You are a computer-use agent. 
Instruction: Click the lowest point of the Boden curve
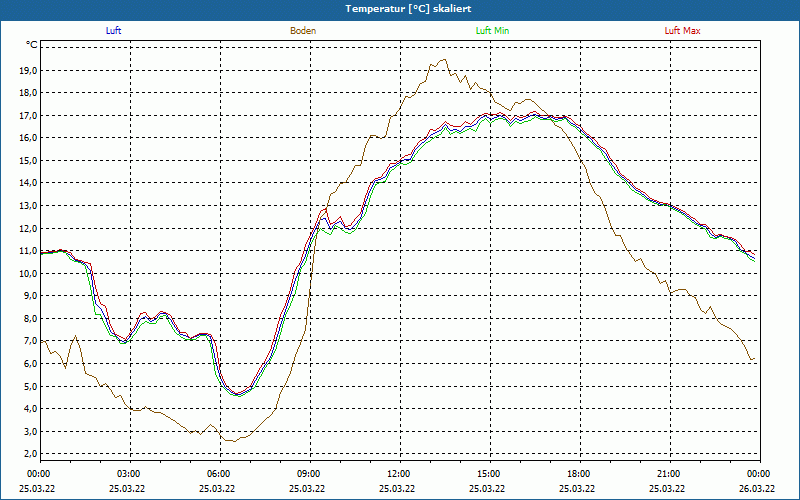(x=234, y=441)
